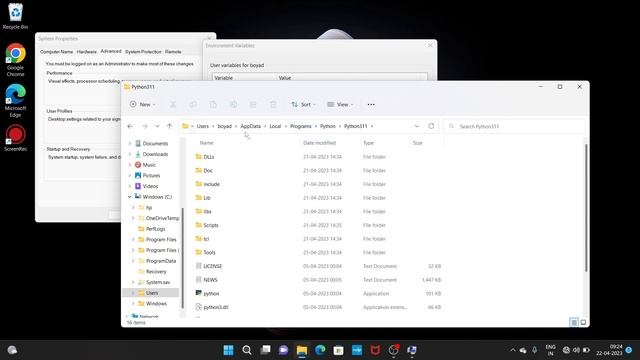640x360 pixels.
Task: Expand the address bar history dropdown
Action: pos(416,127)
